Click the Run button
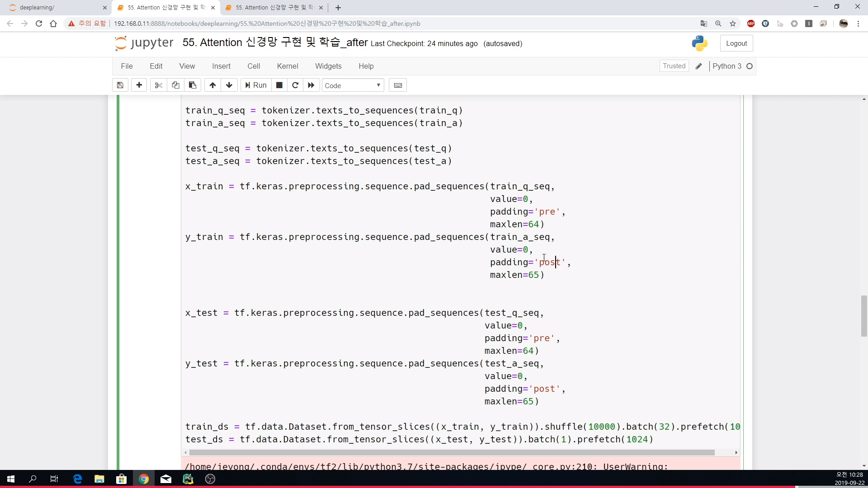This screenshot has width=868, height=488. [x=256, y=85]
